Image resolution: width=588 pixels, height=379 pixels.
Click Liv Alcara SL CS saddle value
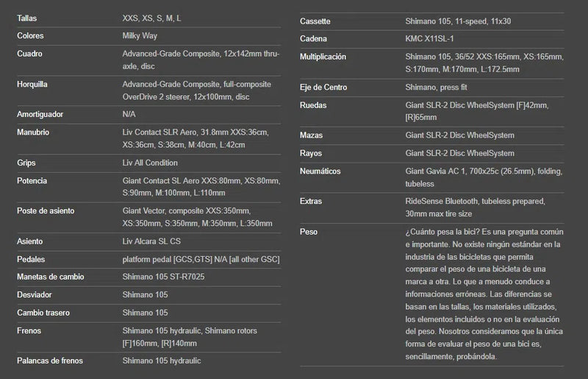[x=151, y=241]
